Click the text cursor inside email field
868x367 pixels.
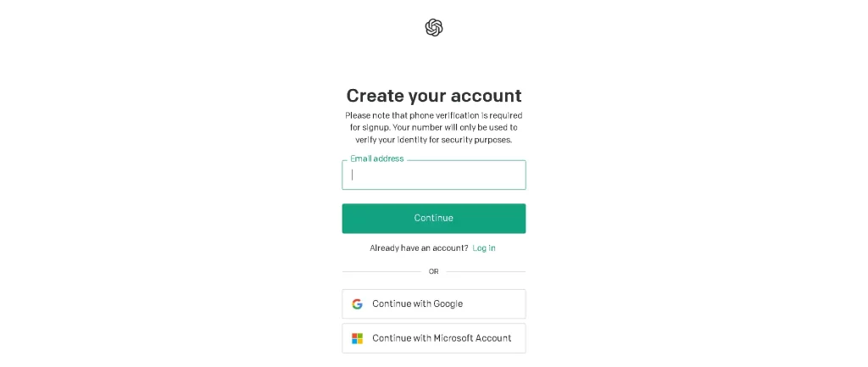point(353,175)
